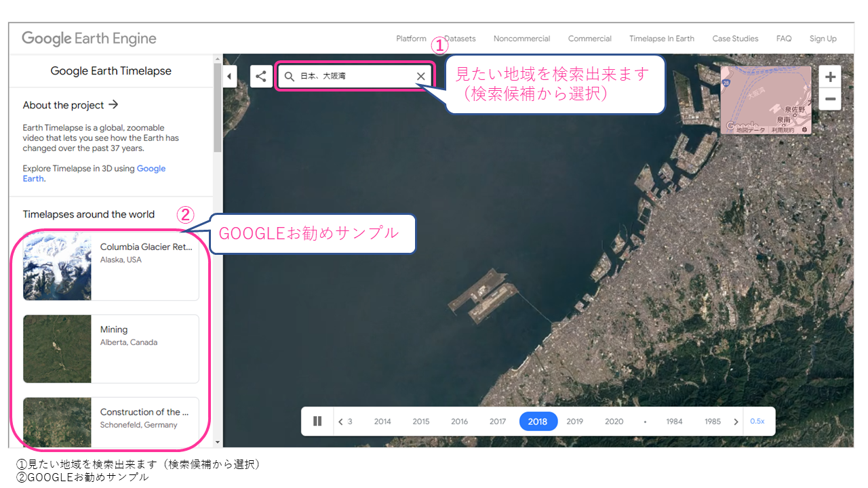Collapse the sidebar with the left arrow
Screen dimensions: 868x488
[x=229, y=76]
